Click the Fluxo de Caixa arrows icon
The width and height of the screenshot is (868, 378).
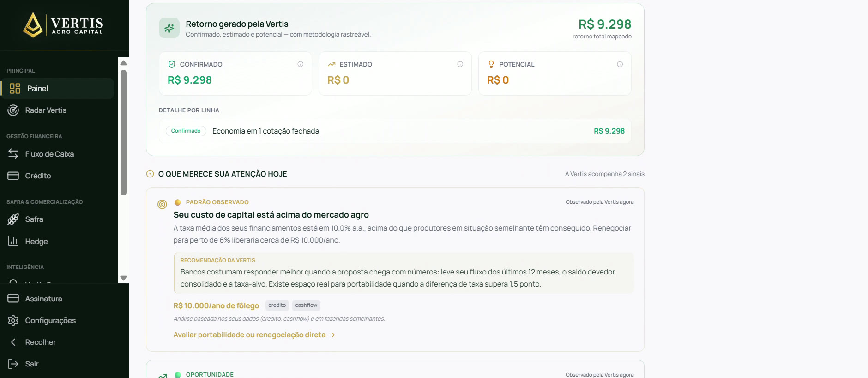13,154
